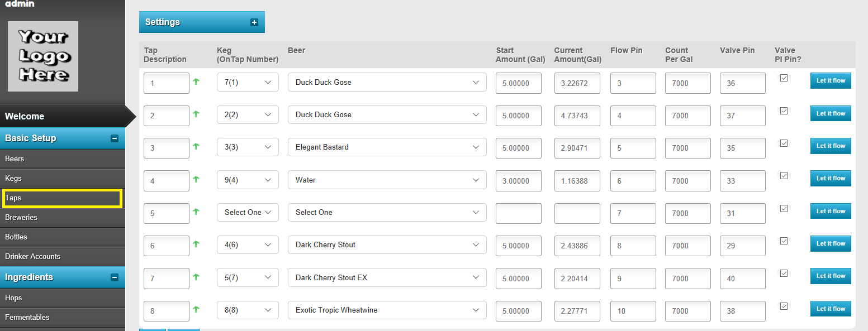Screen dimensions: 868x331
Task: Collapse the Basic Setup section minus icon
Action: [x=115, y=138]
